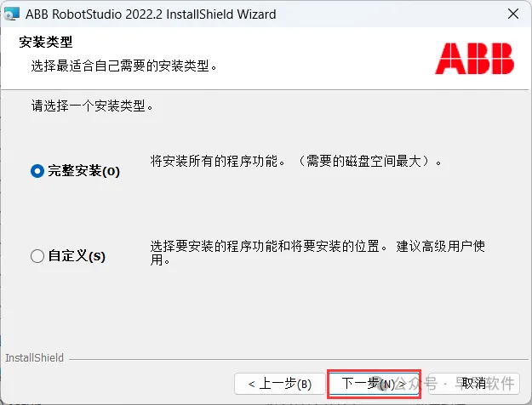Select the 自定义(S) radio button circle

pyautogui.click(x=37, y=256)
